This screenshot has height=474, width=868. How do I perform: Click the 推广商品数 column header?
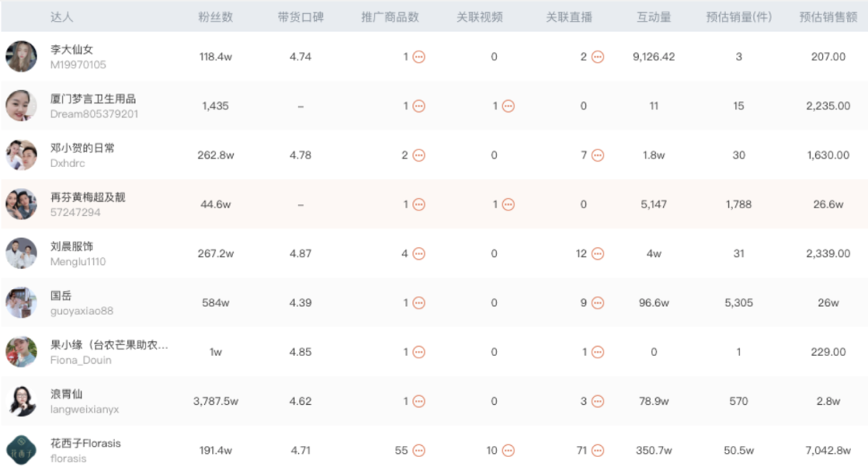click(391, 17)
